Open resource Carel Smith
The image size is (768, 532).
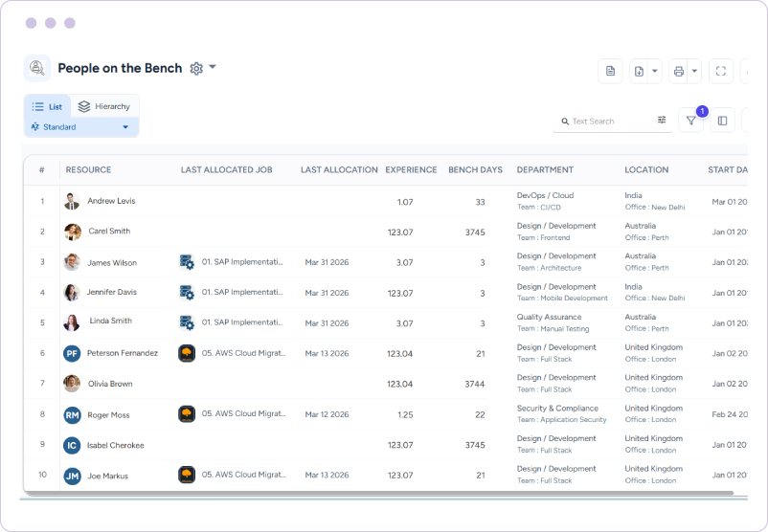pos(109,231)
